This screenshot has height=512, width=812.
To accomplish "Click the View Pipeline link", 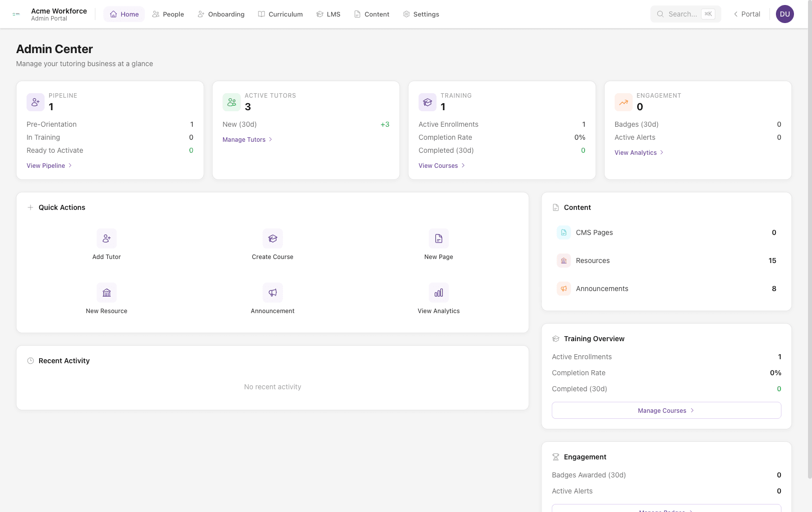I will tap(46, 165).
